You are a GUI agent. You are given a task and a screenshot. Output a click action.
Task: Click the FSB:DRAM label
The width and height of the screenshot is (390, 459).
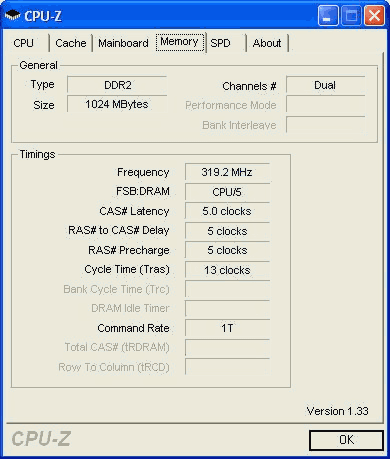pyautogui.click(x=143, y=191)
